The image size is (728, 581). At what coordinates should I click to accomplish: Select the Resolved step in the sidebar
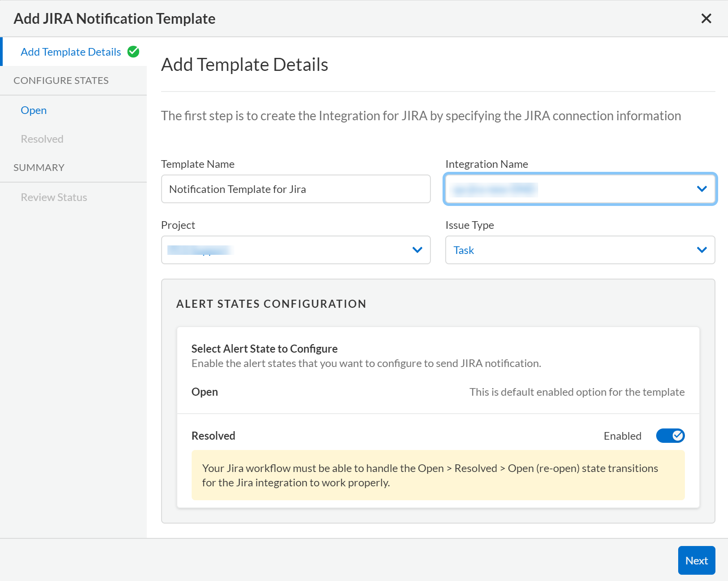42,139
